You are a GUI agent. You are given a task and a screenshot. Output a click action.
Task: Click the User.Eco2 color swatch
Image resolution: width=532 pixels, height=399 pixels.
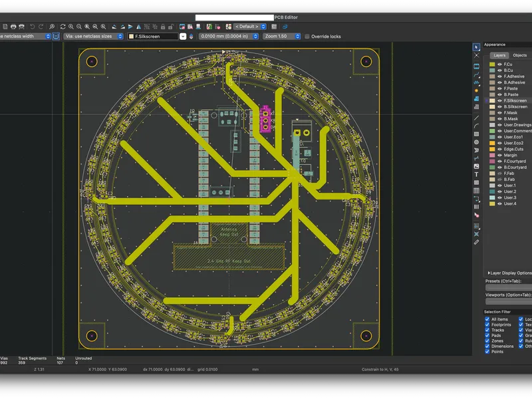[x=492, y=143]
